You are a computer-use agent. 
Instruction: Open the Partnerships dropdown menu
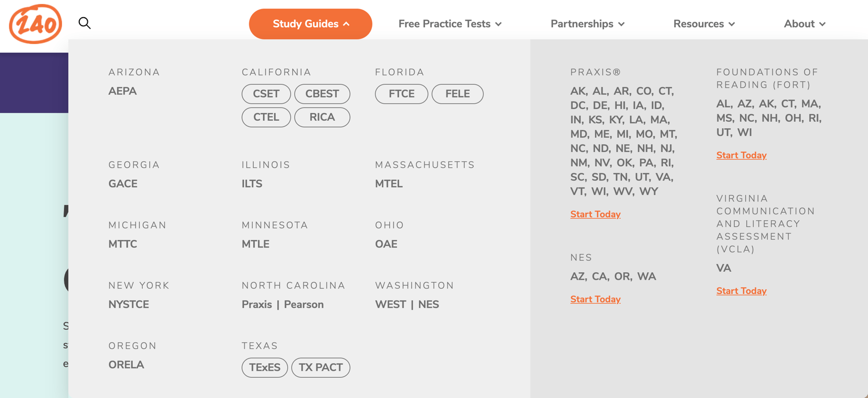[587, 24]
